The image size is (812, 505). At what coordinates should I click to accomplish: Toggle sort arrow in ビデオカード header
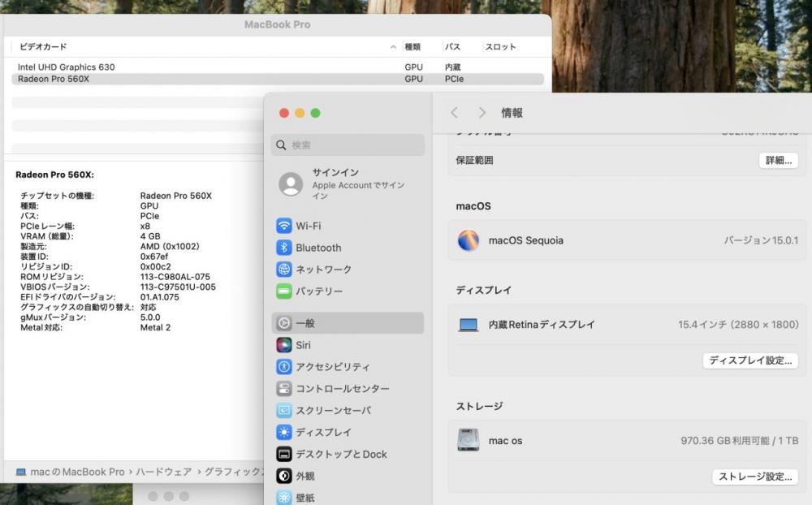(393, 47)
